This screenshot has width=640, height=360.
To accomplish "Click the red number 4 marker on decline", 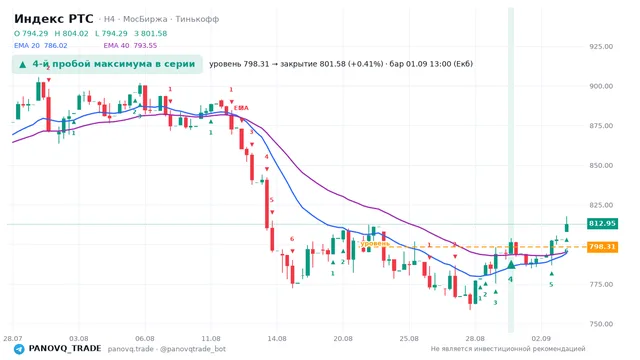I will coord(267,157).
